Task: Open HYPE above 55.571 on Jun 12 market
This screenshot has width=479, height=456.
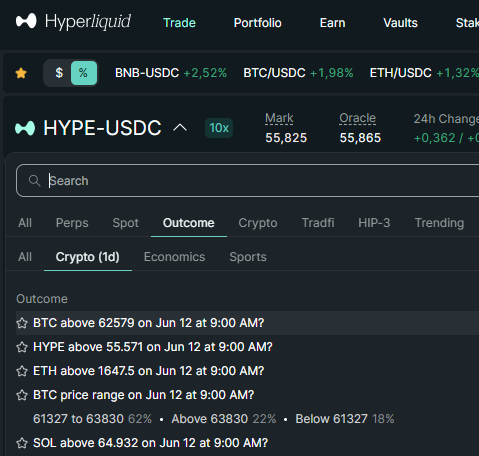Action: pyautogui.click(x=153, y=347)
